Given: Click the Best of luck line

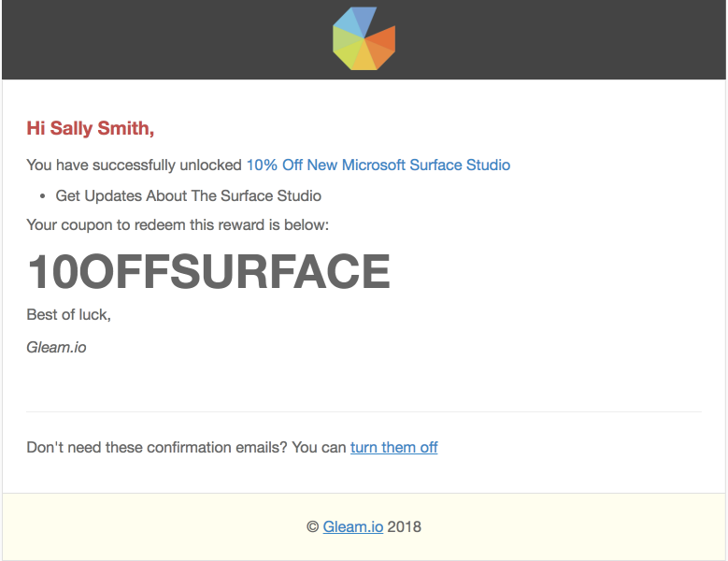Looking at the screenshot, I should [x=69, y=315].
